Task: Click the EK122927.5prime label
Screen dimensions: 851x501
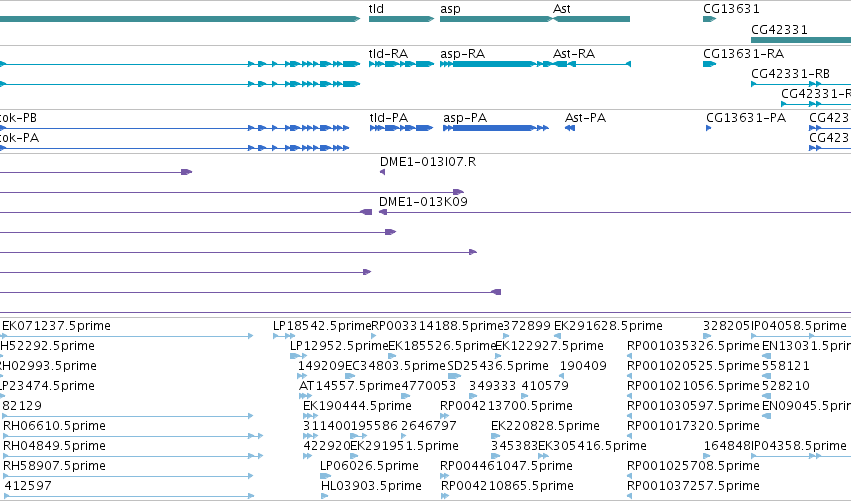Action: [549, 346]
